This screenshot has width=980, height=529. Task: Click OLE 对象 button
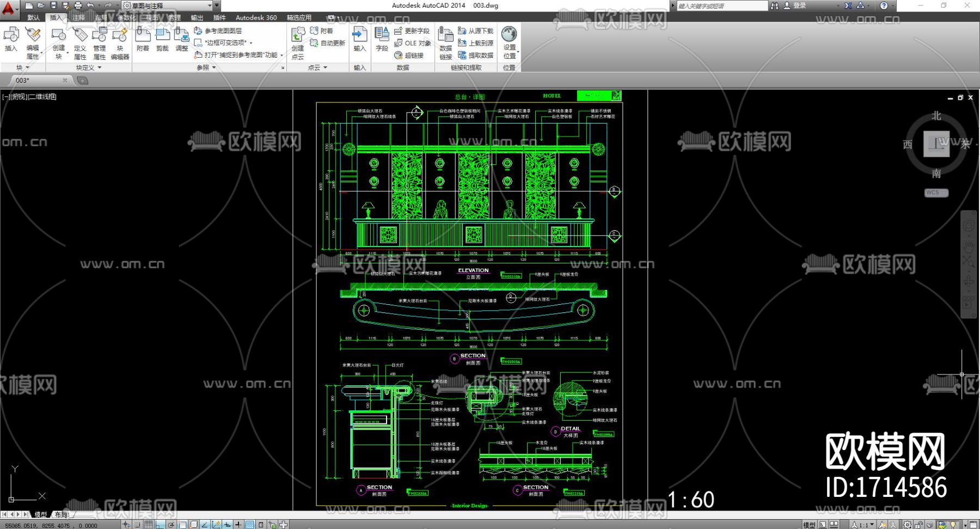point(412,43)
